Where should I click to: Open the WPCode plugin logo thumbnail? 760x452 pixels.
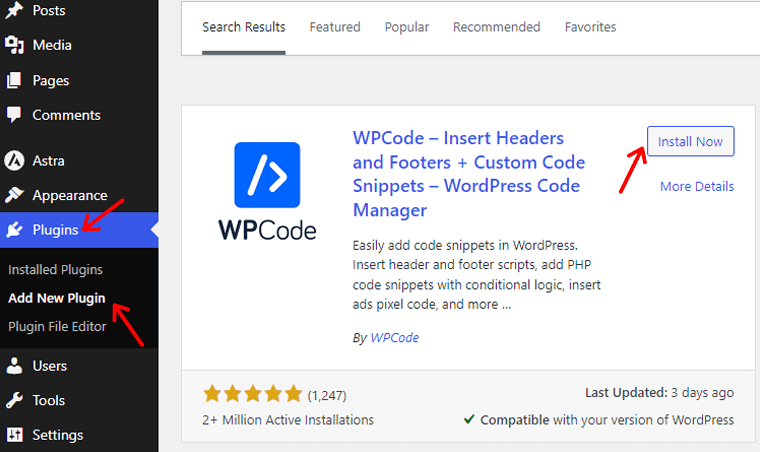267,191
